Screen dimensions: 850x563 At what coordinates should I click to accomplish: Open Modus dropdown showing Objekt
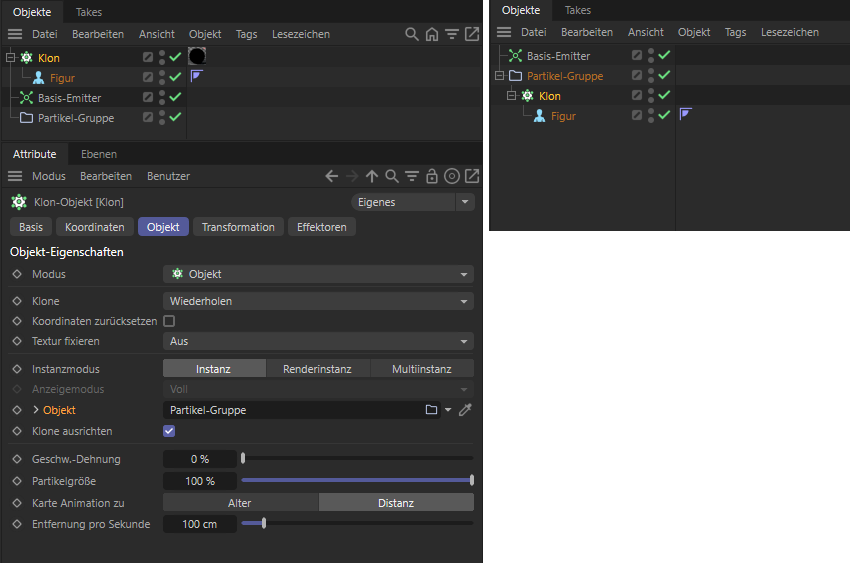(318, 274)
